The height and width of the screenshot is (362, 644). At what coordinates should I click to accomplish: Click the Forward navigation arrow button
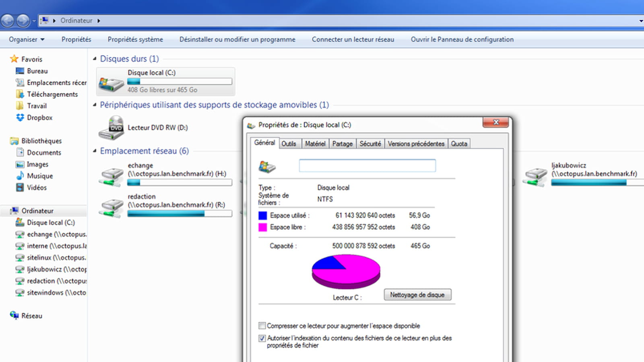[x=23, y=21]
